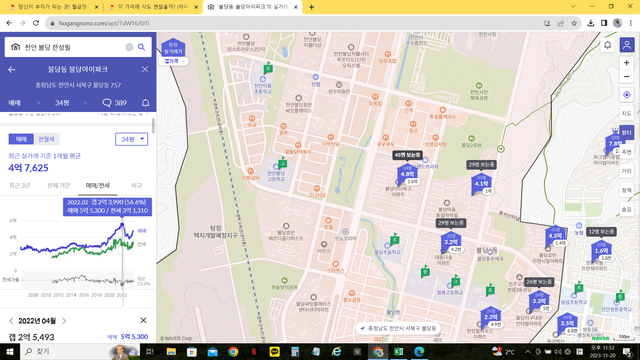This screenshot has width=640, height=360.
Task: Open the notification bell at the map's top right
Action: [607, 45]
